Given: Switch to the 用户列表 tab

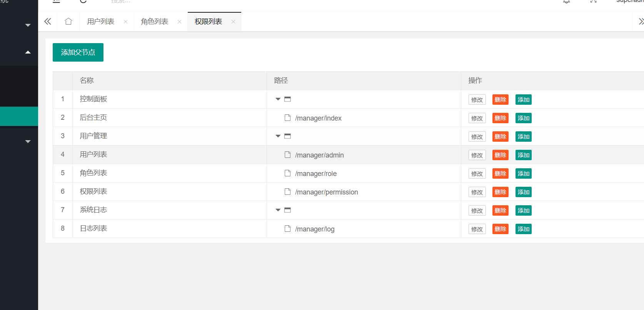Looking at the screenshot, I should 101,22.
